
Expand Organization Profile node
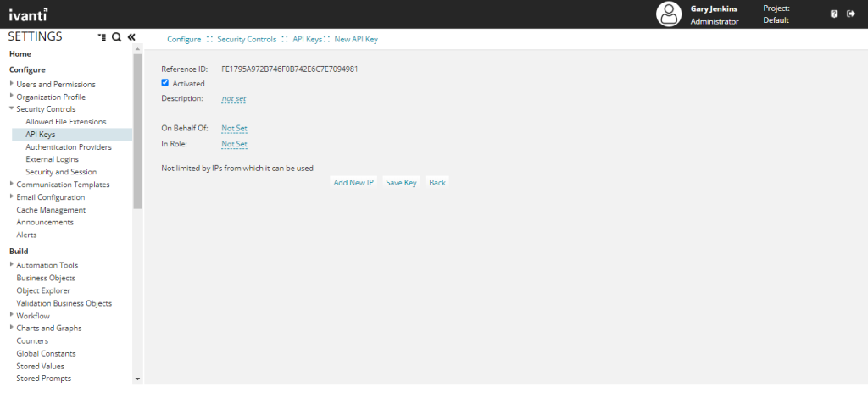[12, 97]
